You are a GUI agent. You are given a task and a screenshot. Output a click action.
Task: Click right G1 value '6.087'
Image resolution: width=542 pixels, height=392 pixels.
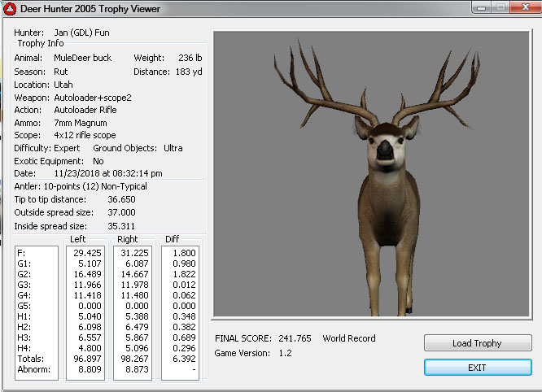pyautogui.click(x=137, y=264)
